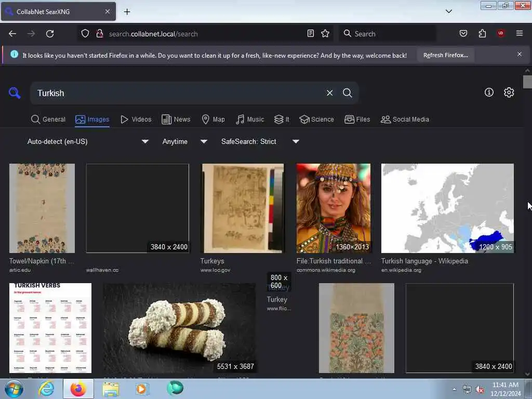Click the Firefox Search box
Image resolution: width=532 pixels, height=399 pixels.
click(x=387, y=34)
